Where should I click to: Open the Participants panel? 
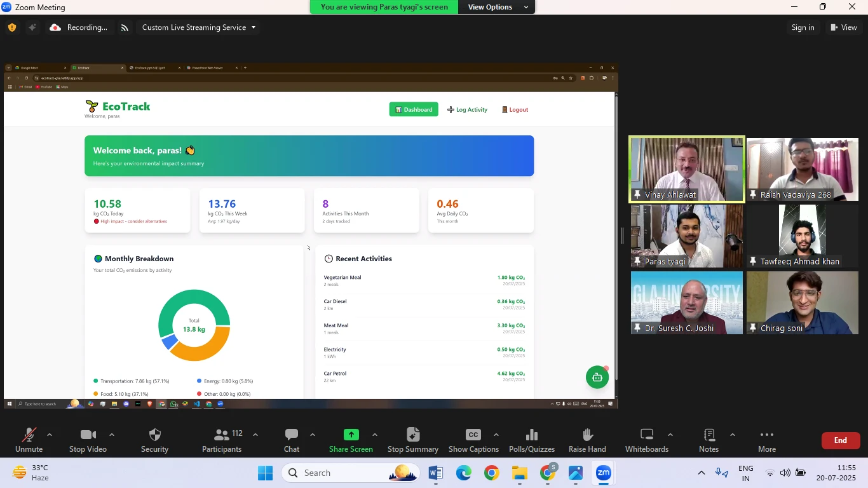click(221, 435)
